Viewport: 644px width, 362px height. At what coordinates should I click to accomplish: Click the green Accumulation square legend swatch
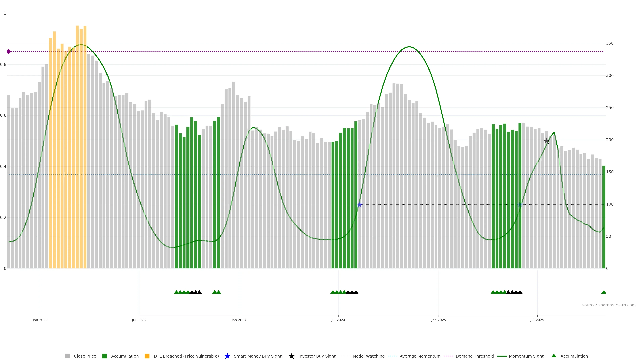(x=104, y=356)
